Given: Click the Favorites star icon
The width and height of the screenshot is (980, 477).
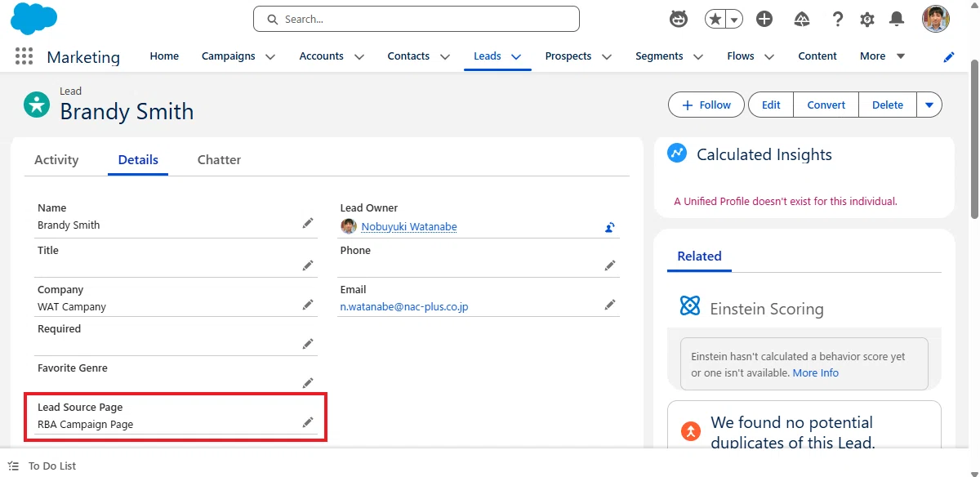Looking at the screenshot, I should [715, 19].
